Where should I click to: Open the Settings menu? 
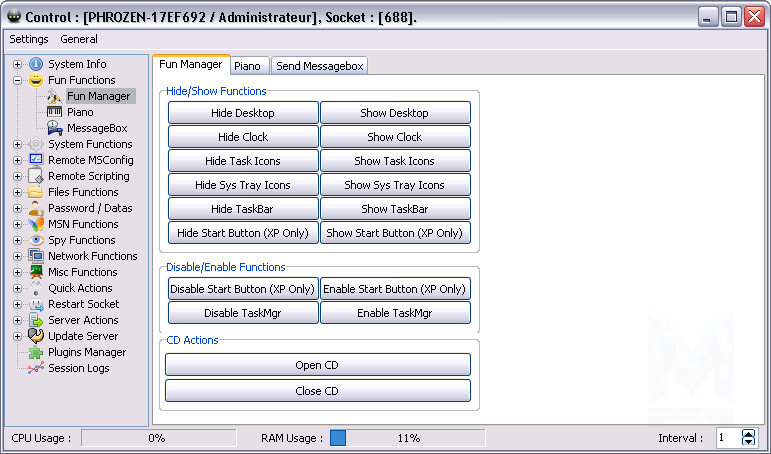pos(28,39)
